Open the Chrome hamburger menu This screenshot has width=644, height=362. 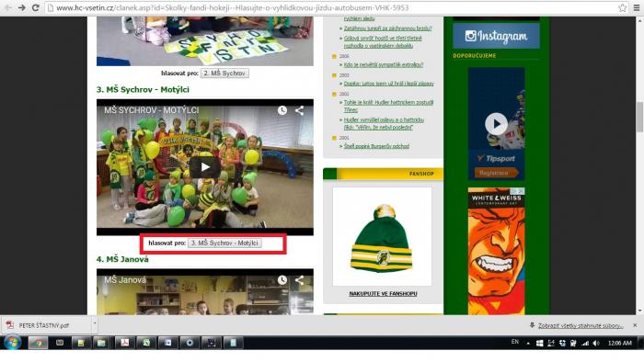637,7
